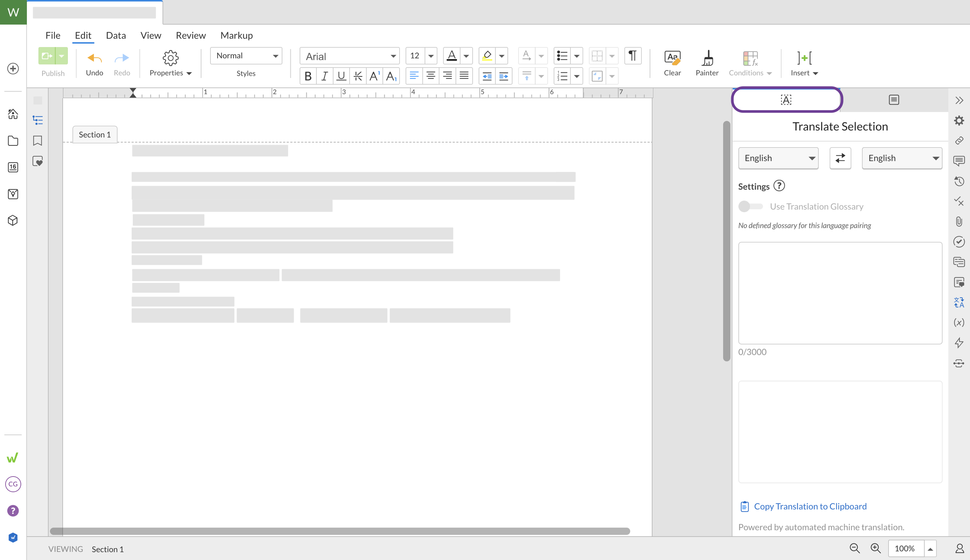
Task: Click the bookmark icon in left panel
Action: click(x=37, y=141)
